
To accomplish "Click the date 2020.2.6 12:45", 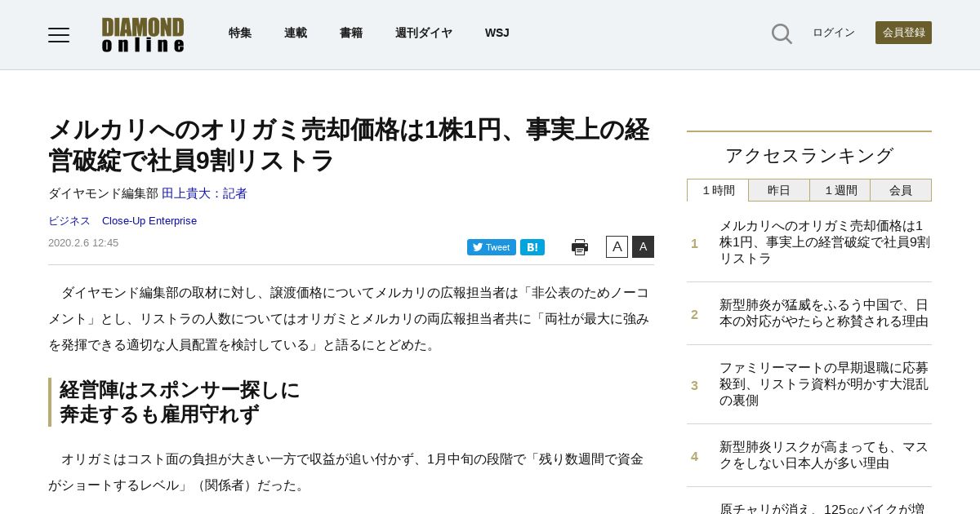I will click(83, 243).
